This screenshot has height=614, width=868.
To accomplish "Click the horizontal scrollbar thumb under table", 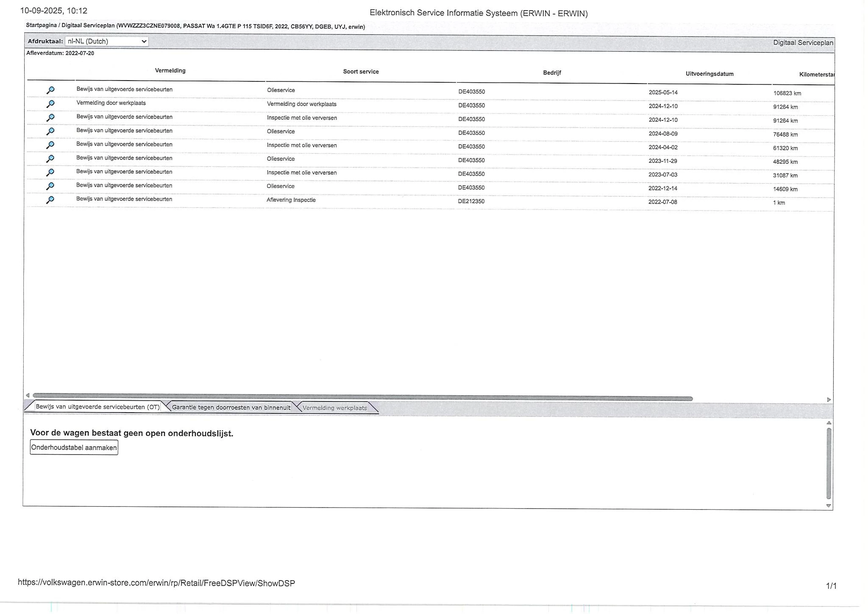I will [362, 398].
